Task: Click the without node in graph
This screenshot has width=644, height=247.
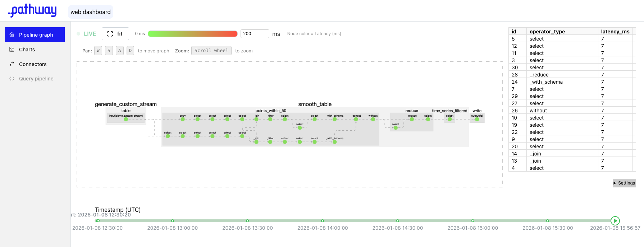Action: coord(373,119)
